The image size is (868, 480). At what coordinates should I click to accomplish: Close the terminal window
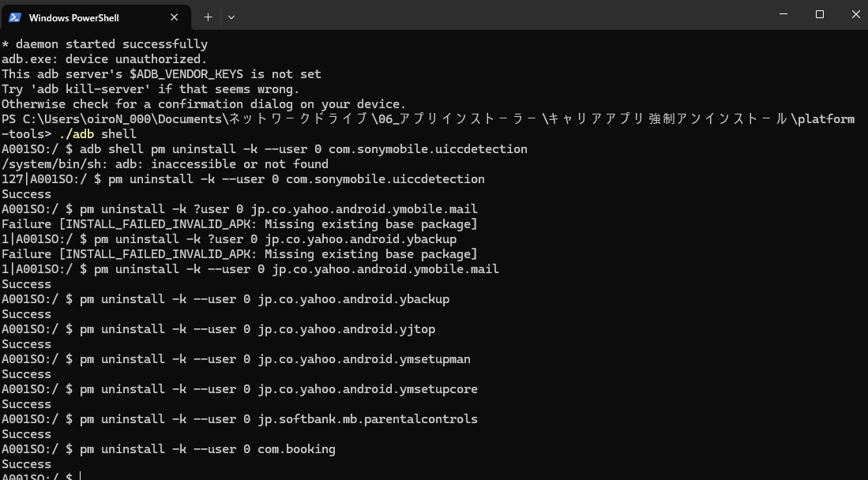pos(855,14)
